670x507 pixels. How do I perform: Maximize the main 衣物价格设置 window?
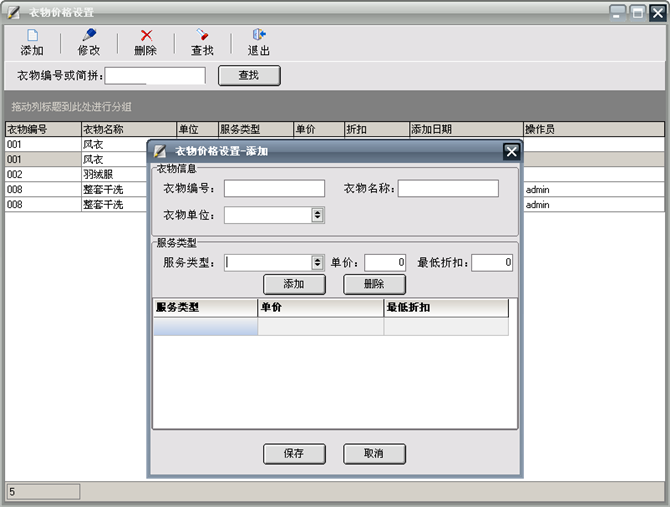[638, 13]
